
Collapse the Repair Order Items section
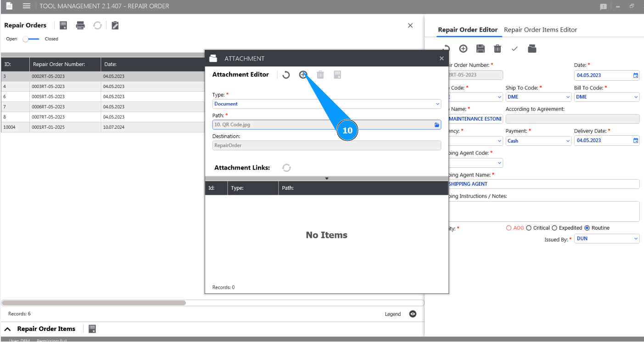coord(7,329)
